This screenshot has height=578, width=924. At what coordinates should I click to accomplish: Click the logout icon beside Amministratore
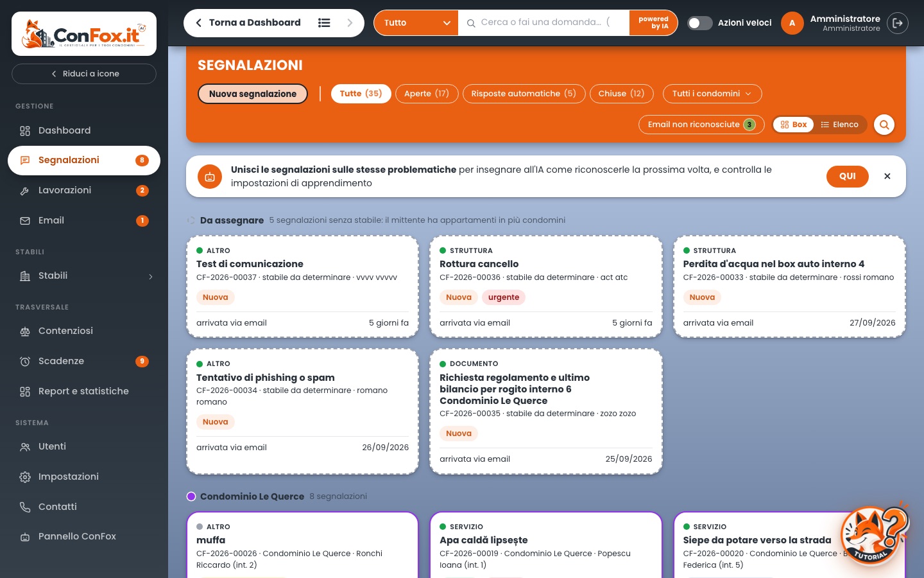(x=898, y=23)
